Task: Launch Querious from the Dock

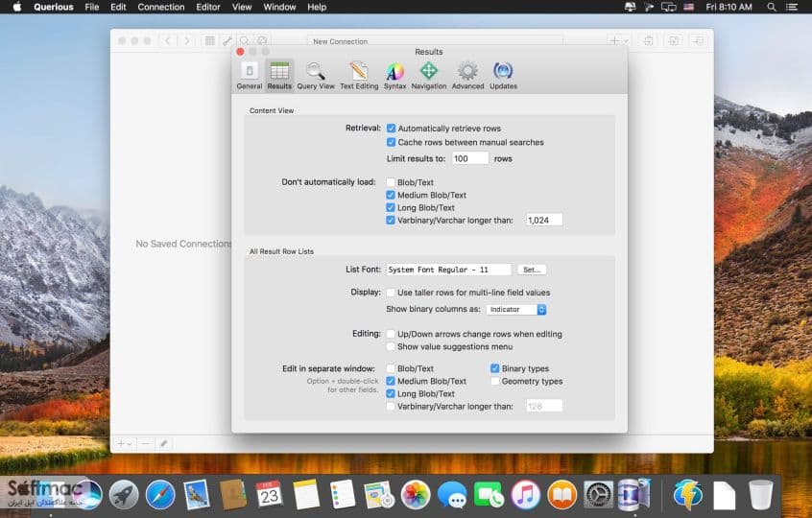Action: click(x=633, y=494)
